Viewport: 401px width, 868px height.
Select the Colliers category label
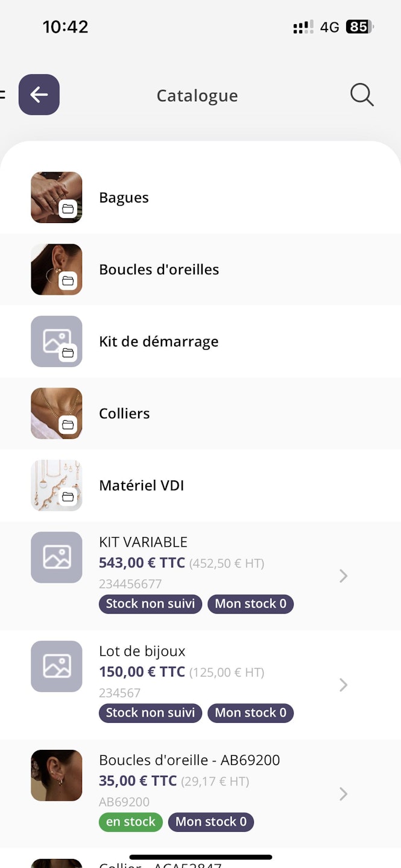[124, 414]
